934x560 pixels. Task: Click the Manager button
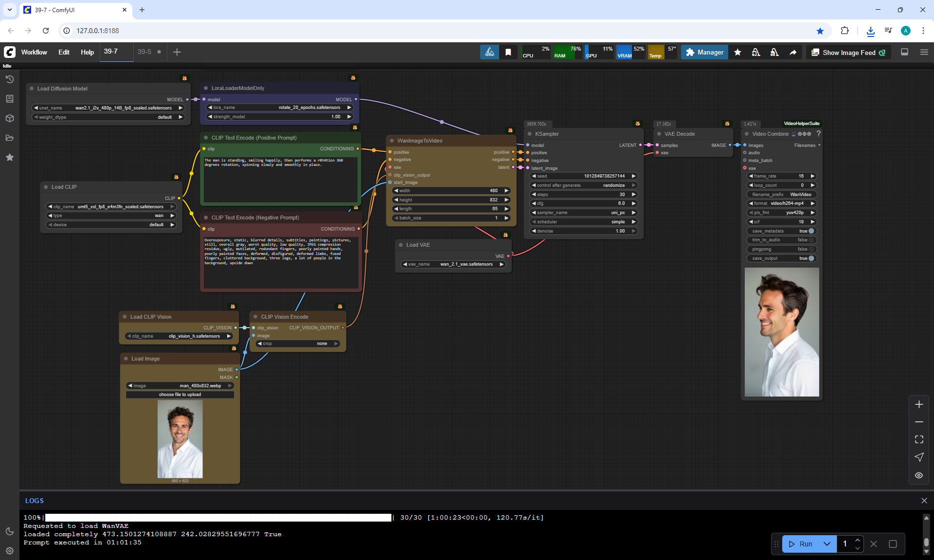coord(704,52)
